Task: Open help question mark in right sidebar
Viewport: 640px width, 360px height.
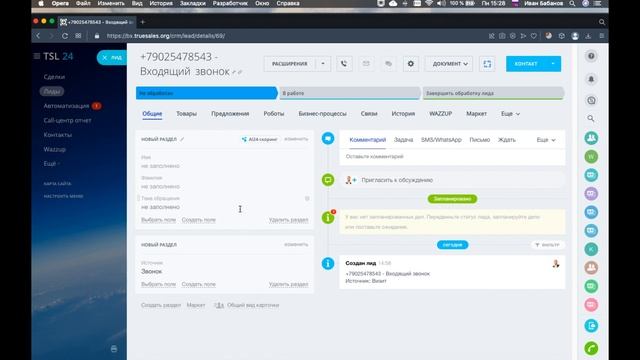Action: coord(591,56)
